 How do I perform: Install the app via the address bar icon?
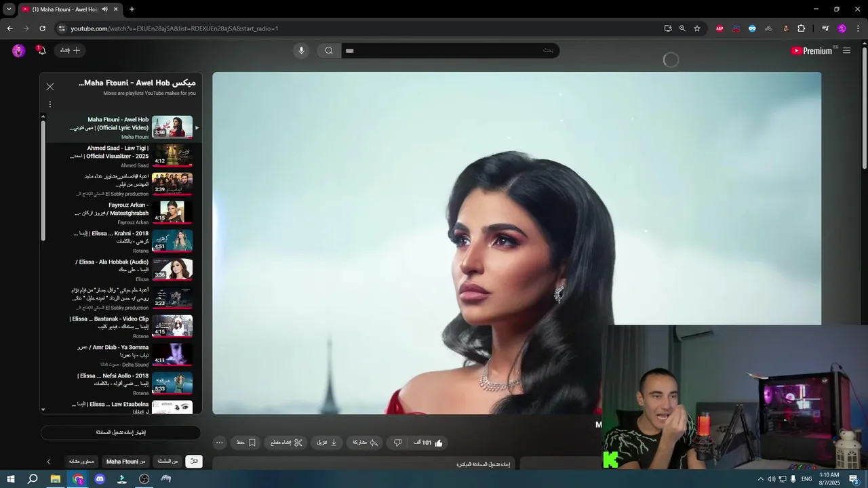pos(668,28)
